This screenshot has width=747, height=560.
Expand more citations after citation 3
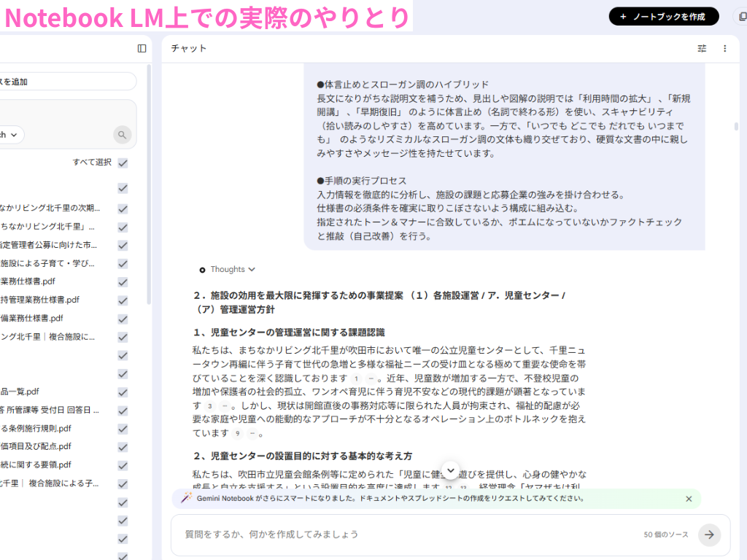[225, 406]
